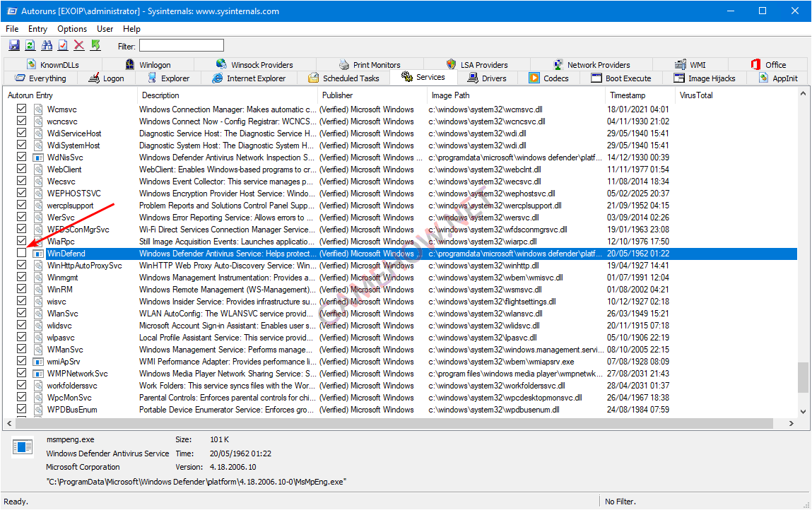This screenshot has width=812, height=510.
Task: Open the User menu
Action: click(x=105, y=29)
